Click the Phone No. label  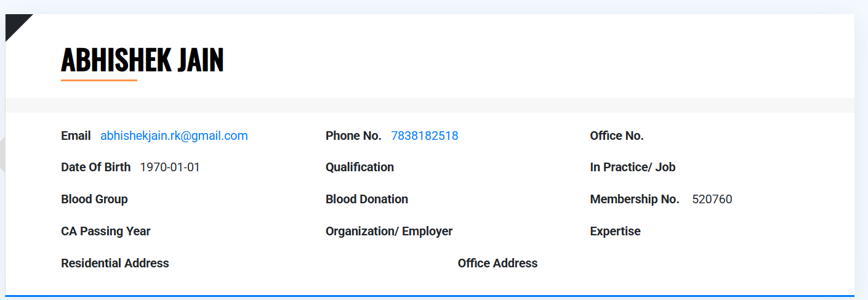coord(353,136)
